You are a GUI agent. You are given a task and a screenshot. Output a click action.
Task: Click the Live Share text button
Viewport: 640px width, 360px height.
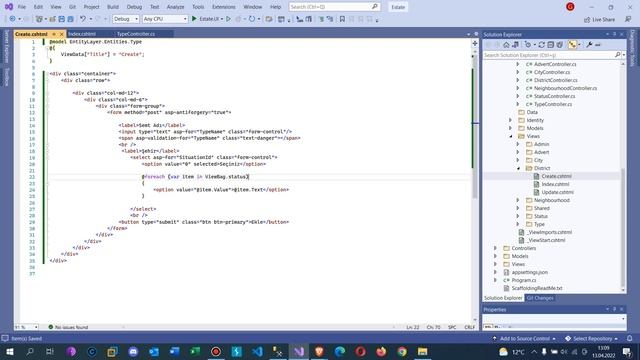603,20
